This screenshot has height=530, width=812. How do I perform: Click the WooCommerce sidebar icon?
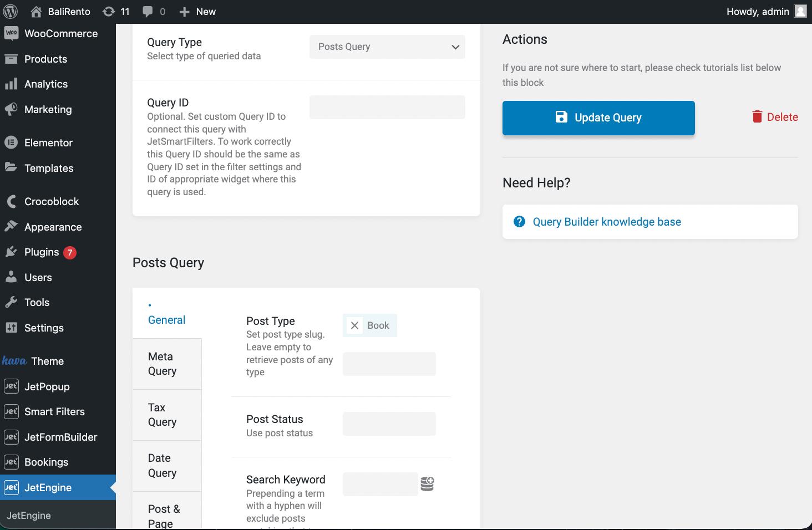pos(11,33)
